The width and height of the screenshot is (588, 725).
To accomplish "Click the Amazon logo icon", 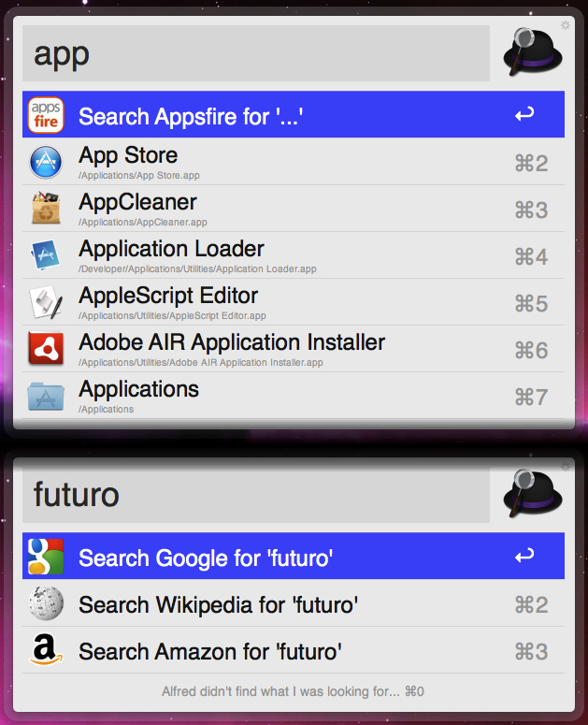I will pos(45,649).
